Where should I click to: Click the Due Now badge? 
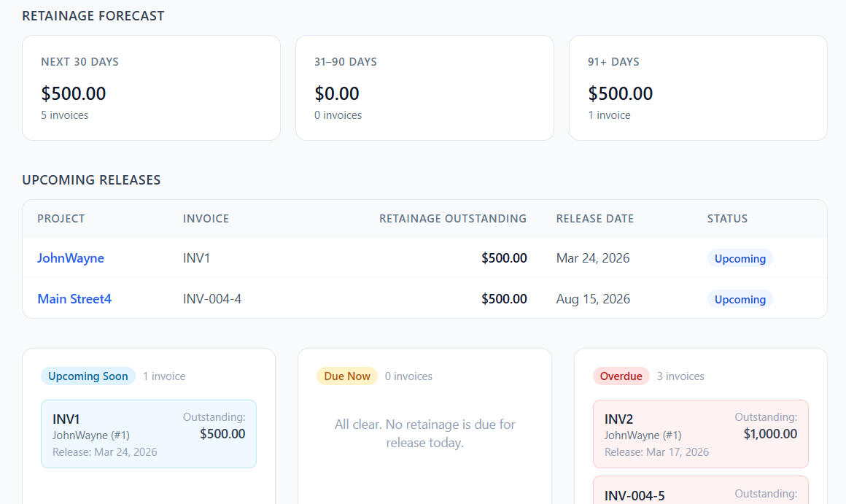coord(347,376)
